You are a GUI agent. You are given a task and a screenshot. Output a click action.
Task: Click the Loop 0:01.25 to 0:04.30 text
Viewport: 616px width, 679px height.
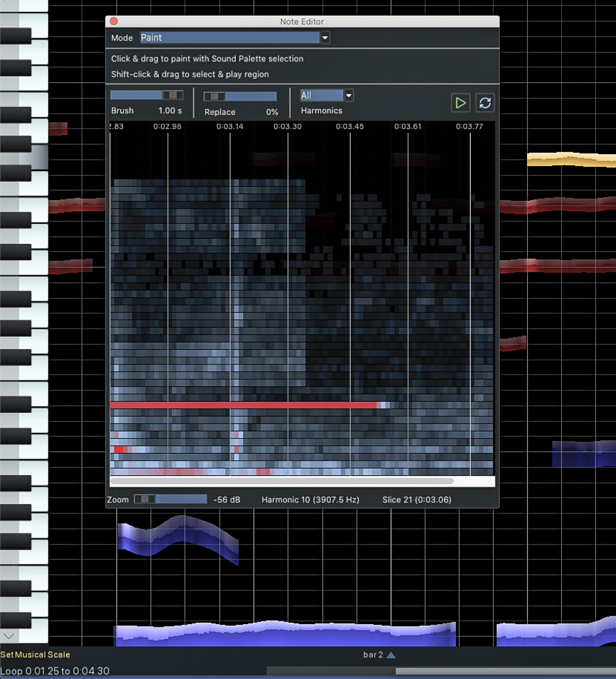pos(55,671)
